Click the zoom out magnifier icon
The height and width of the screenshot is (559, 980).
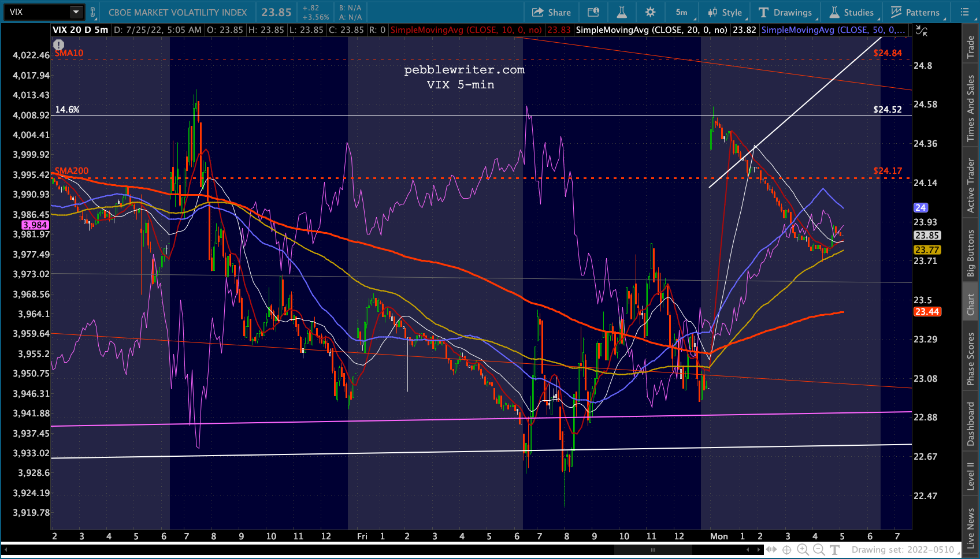[819, 550]
